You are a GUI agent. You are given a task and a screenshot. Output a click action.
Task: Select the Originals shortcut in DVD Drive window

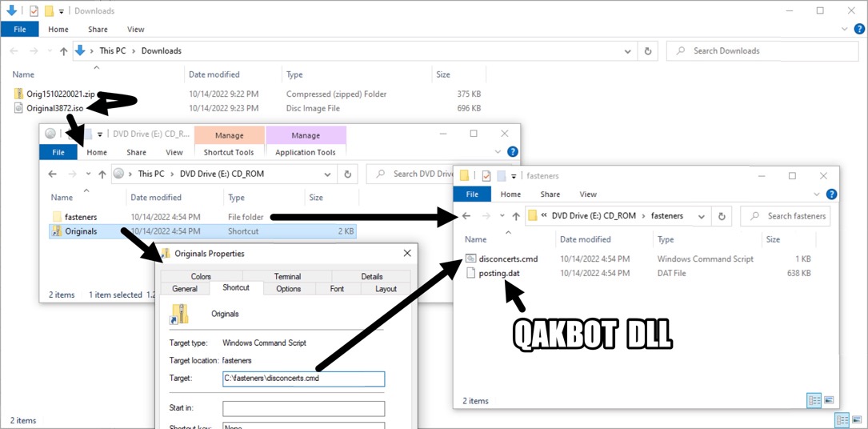pos(81,231)
